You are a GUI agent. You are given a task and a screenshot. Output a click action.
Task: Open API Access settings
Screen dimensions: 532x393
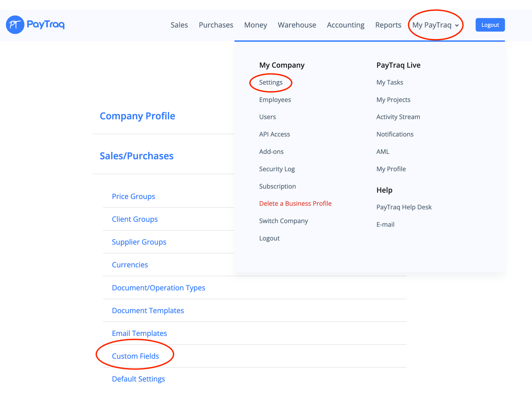(x=275, y=134)
